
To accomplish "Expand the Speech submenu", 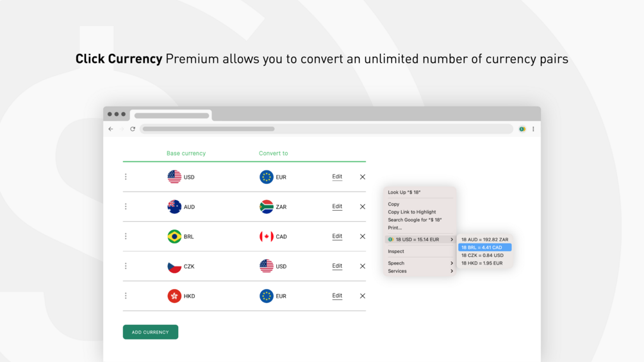I will pos(420,263).
